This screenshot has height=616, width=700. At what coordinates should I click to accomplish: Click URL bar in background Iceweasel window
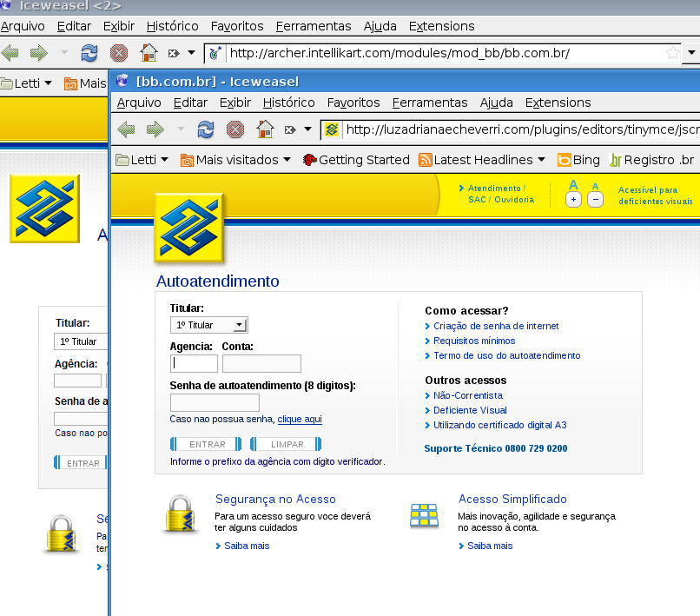pyautogui.click(x=444, y=53)
